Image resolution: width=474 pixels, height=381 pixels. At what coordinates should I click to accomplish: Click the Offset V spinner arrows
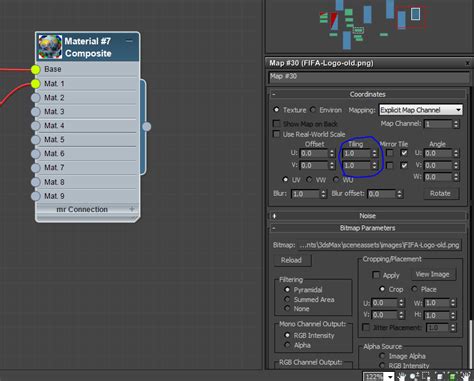[x=332, y=165]
